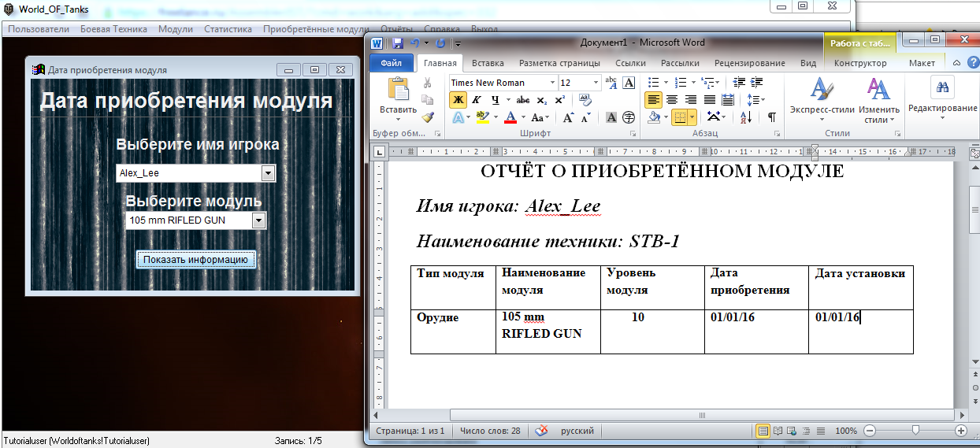This screenshot has height=448, width=980.
Task: Decrease paragraph indent icon
Action: tap(739, 82)
